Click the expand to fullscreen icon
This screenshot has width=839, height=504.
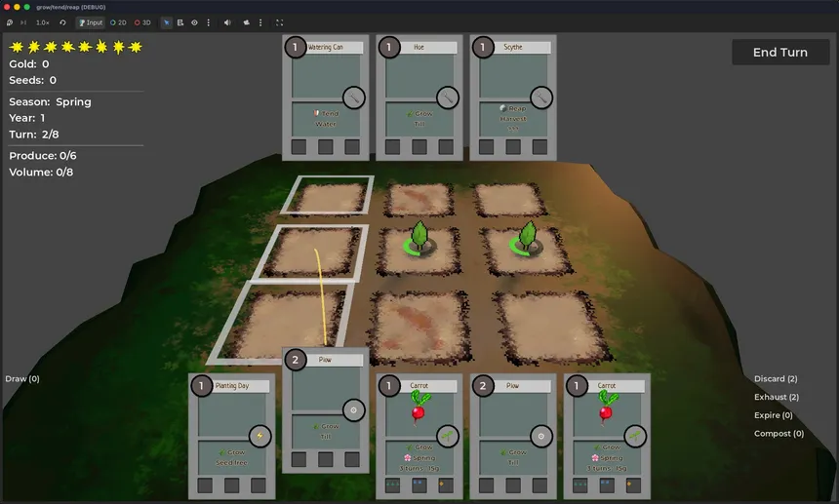pos(280,21)
